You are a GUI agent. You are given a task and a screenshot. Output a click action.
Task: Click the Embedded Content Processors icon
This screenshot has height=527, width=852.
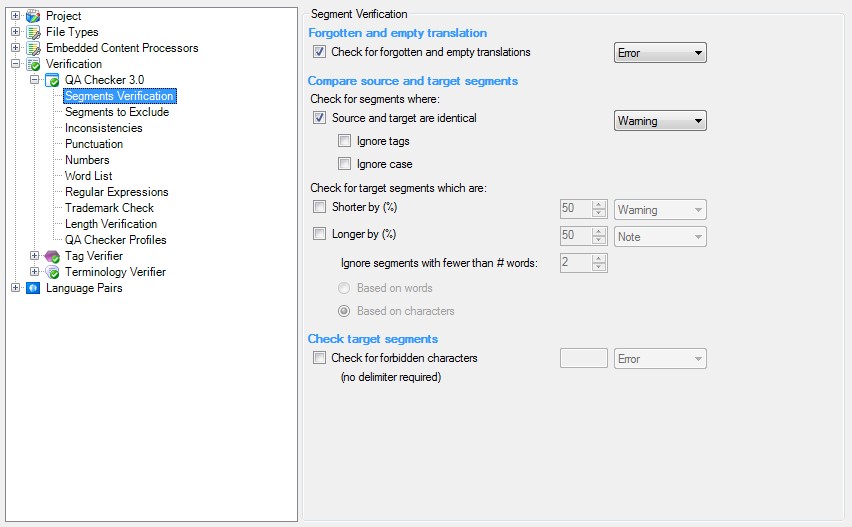[33, 48]
